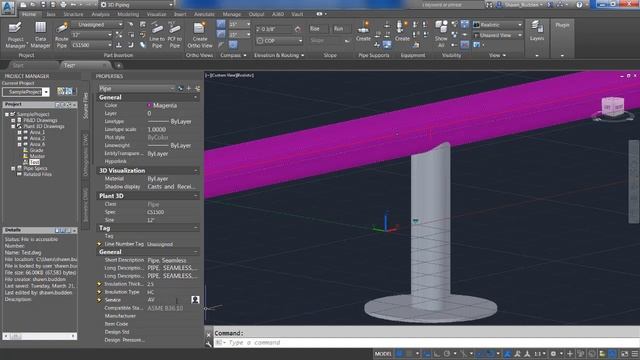
Task: Click the Help question mark icon
Action: point(579,4)
